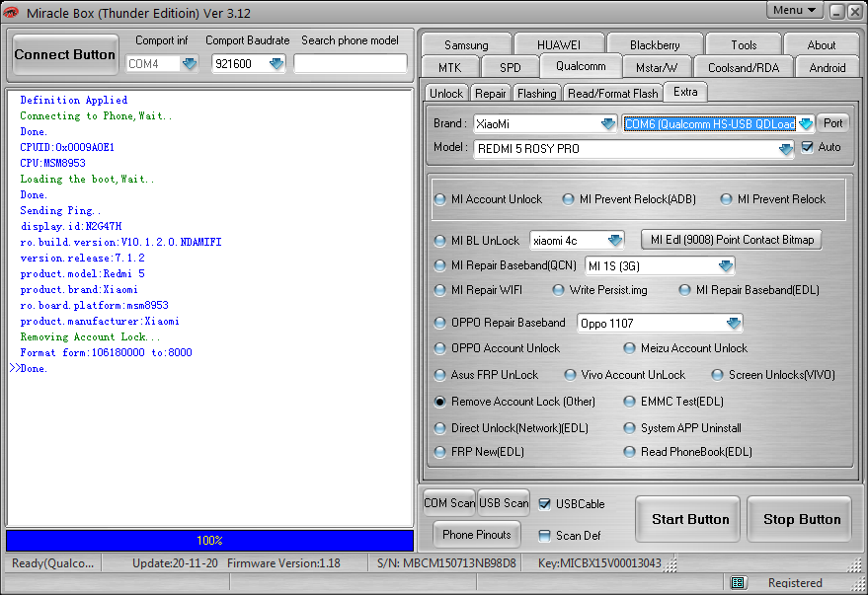Click the USB Scan button

[x=504, y=503]
